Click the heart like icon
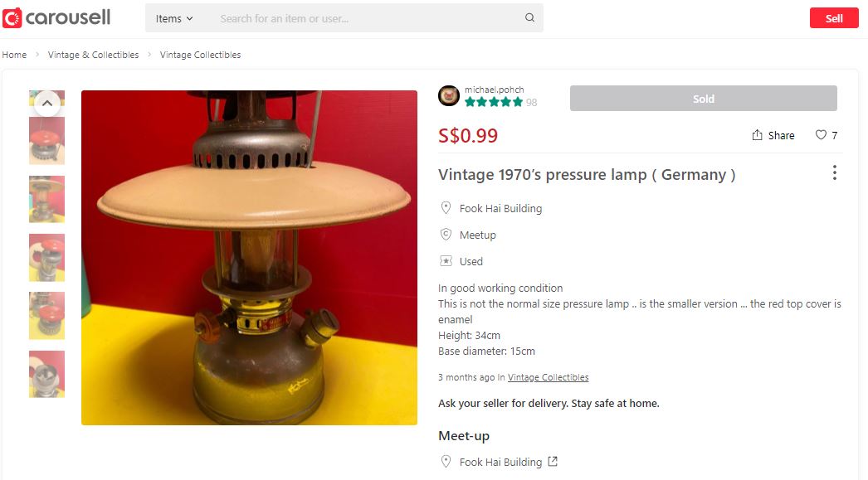The height and width of the screenshot is (480, 868). [821, 135]
